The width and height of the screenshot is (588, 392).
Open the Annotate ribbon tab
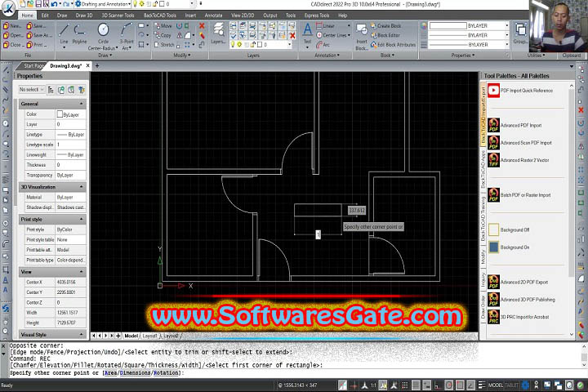point(213,16)
